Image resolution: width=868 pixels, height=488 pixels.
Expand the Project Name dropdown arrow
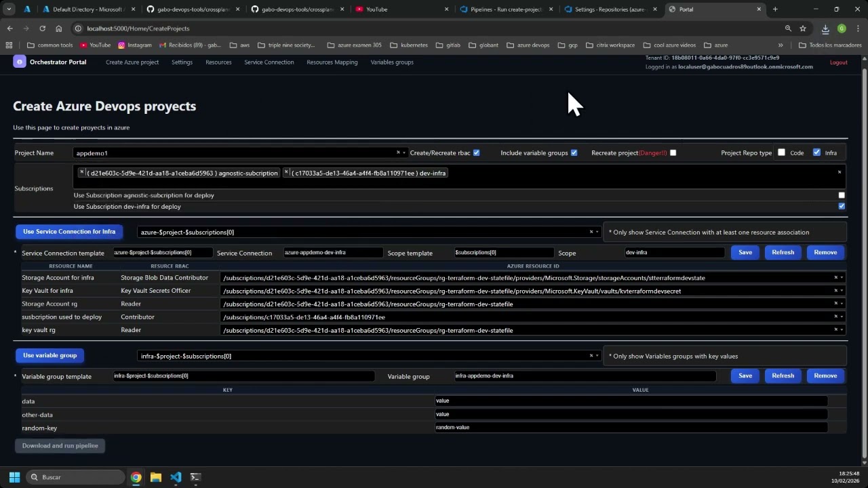404,152
